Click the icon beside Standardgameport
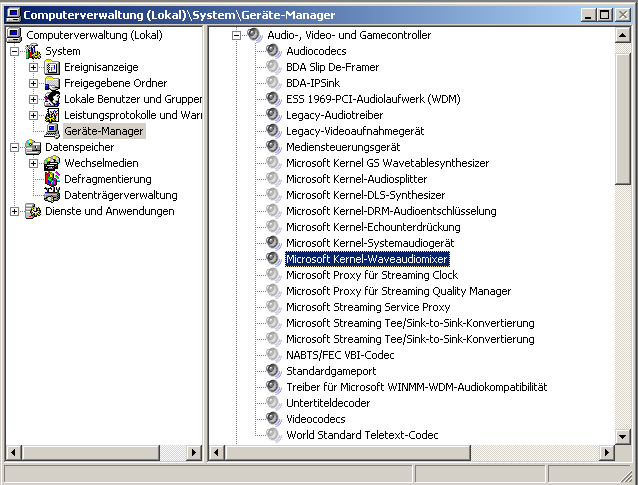 (273, 371)
